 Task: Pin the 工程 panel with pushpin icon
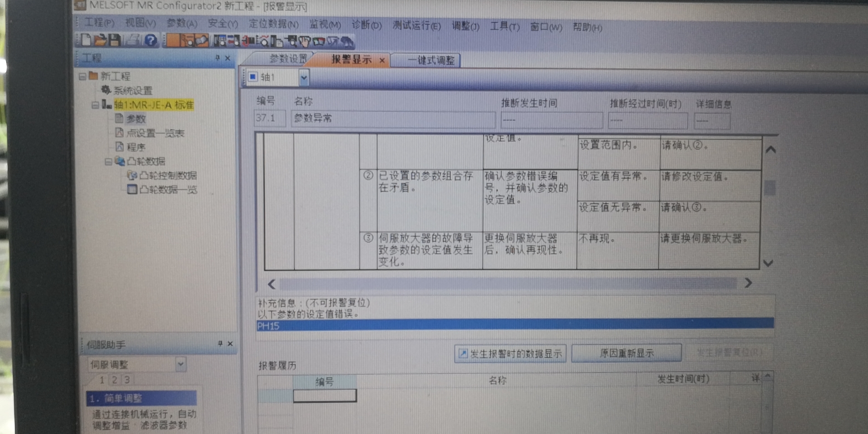click(x=217, y=58)
